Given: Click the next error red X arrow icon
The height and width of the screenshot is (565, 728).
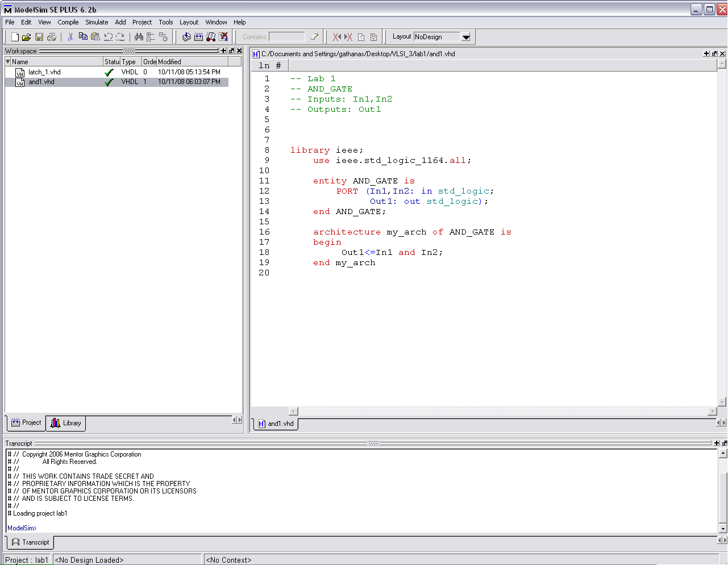Looking at the screenshot, I should (348, 37).
